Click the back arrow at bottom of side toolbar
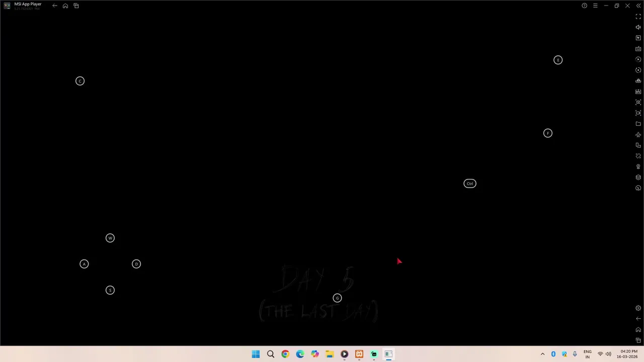 (x=638, y=319)
